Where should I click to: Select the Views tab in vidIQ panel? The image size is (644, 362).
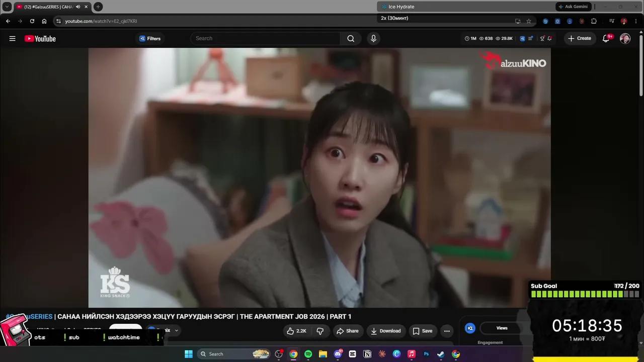click(502, 328)
